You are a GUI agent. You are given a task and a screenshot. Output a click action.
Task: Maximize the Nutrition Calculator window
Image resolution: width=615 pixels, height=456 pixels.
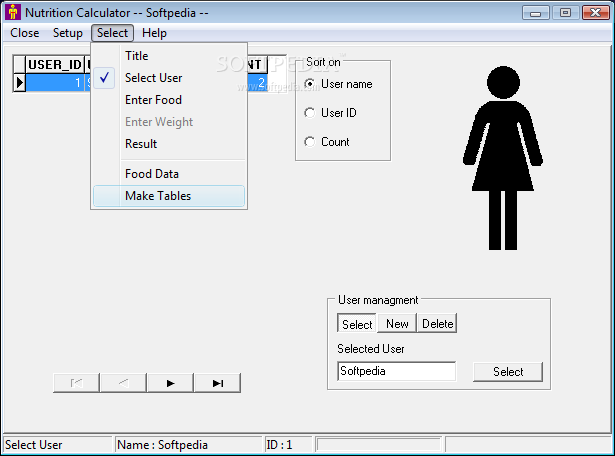[565, 13]
